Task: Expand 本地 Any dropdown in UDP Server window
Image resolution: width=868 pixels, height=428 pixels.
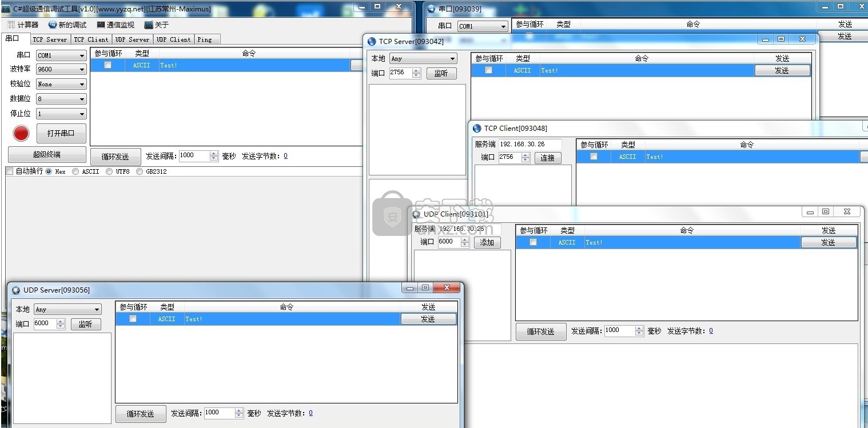Action: (97, 309)
